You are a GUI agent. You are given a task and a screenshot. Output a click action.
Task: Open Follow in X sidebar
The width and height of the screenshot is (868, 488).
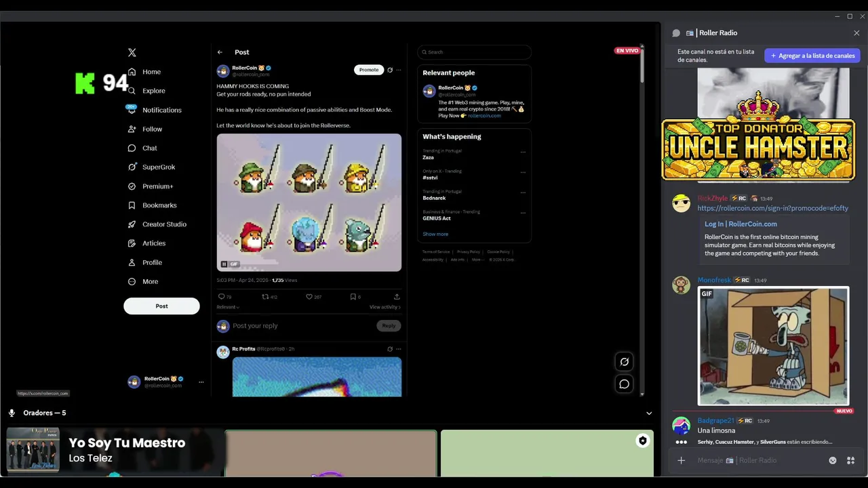pos(145,129)
